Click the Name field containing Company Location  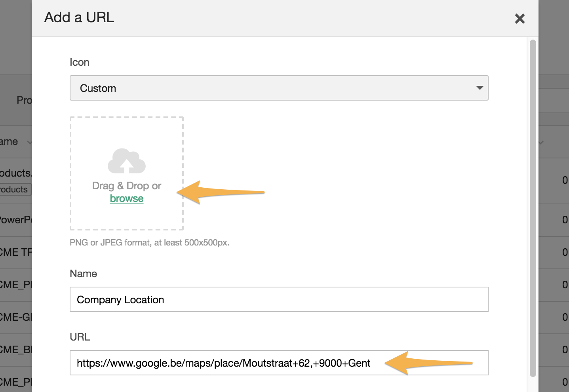click(279, 299)
